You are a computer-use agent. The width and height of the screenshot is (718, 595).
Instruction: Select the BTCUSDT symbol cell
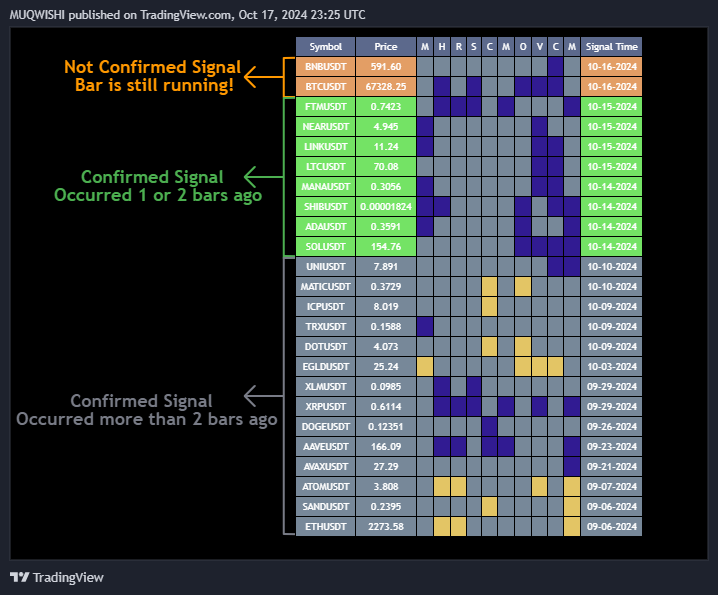(x=326, y=87)
